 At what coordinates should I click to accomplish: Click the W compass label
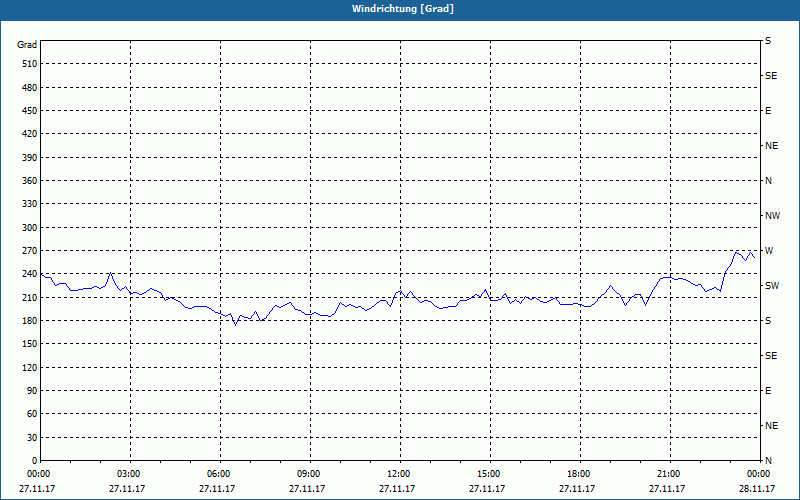point(769,251)
